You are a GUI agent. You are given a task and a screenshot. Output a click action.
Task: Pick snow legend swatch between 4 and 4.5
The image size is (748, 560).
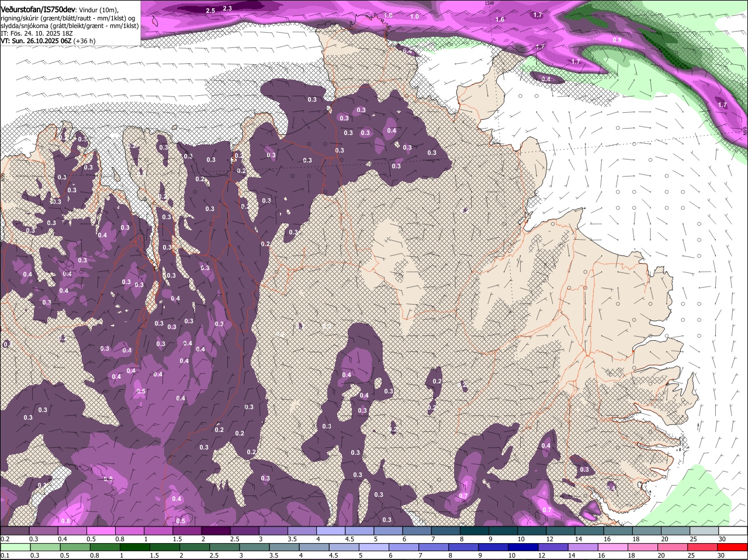point(331,531)
